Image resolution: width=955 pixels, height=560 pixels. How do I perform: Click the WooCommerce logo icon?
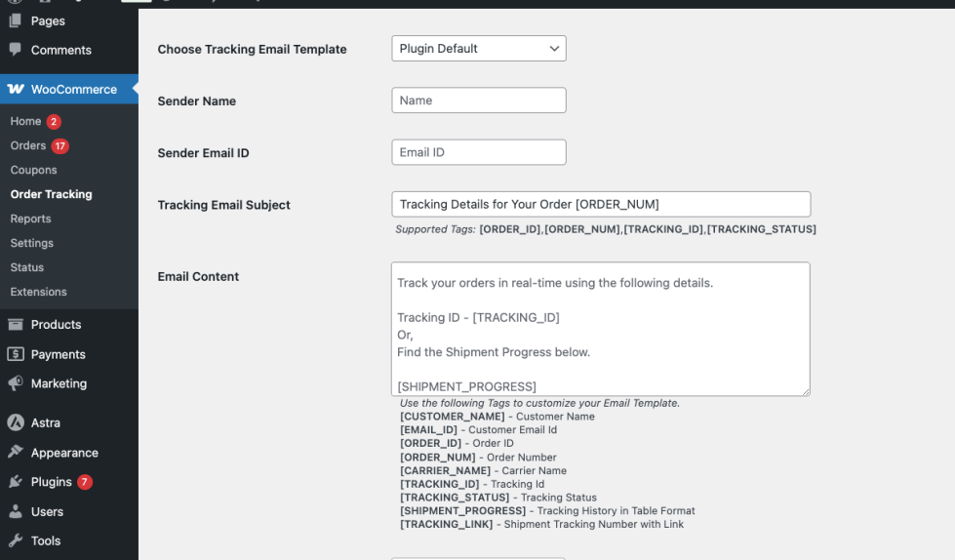(x=16, y=90)
